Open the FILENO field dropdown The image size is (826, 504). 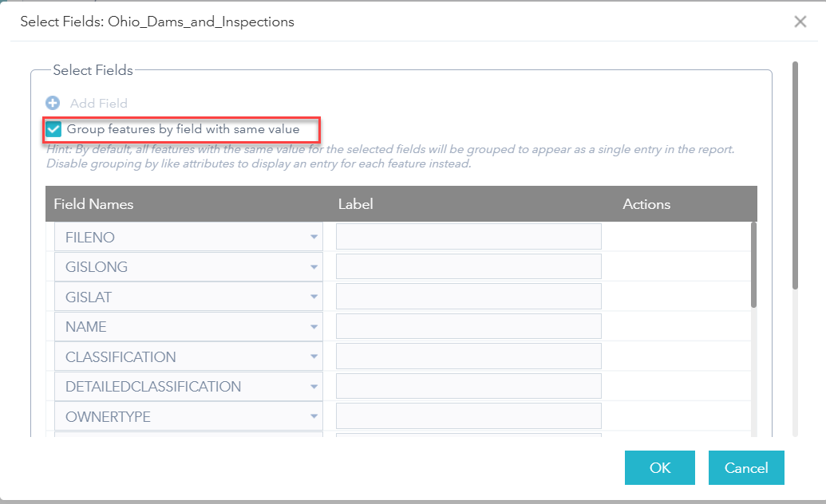tap(314, 236)
